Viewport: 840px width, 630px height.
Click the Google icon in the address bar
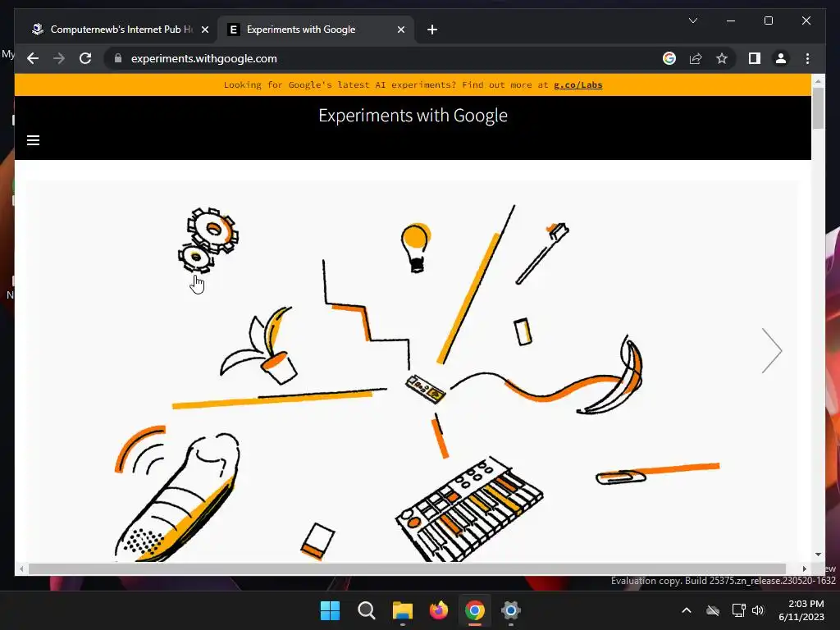669,58
